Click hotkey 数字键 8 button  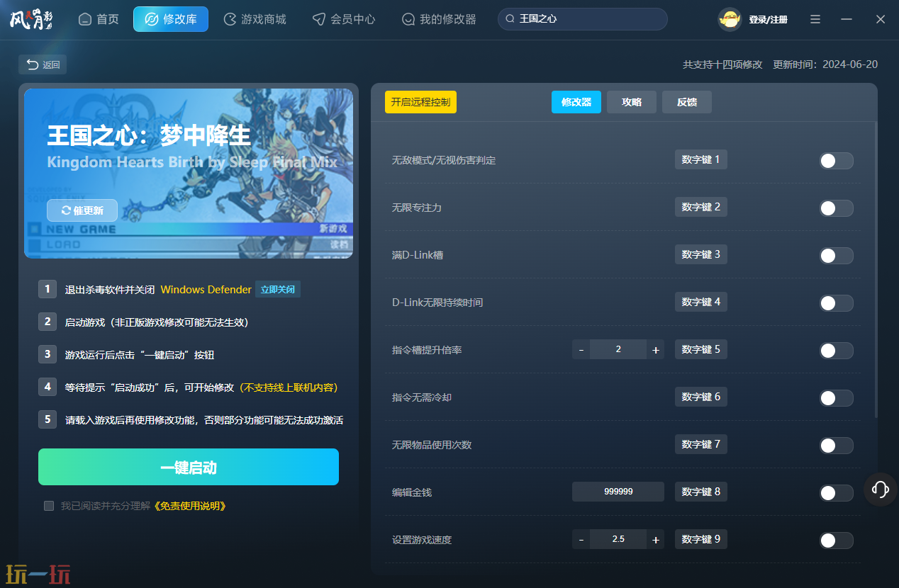click(701, 492)
